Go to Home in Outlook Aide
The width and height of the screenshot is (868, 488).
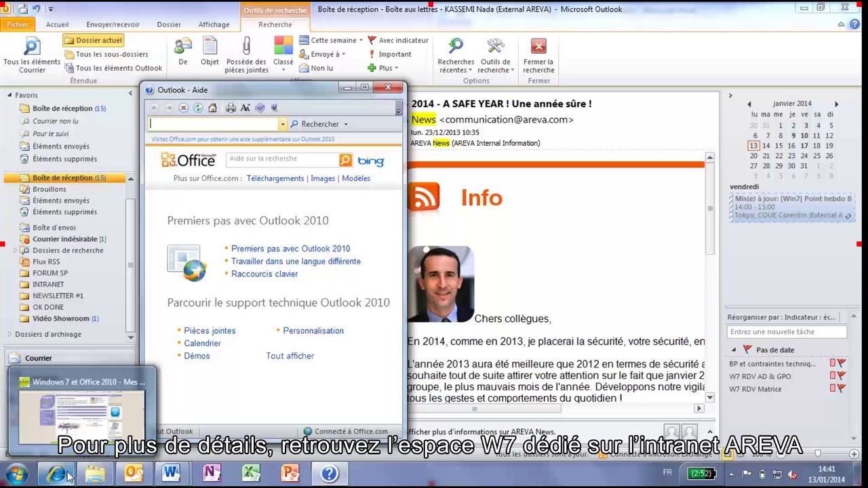(x=213, y=108)
